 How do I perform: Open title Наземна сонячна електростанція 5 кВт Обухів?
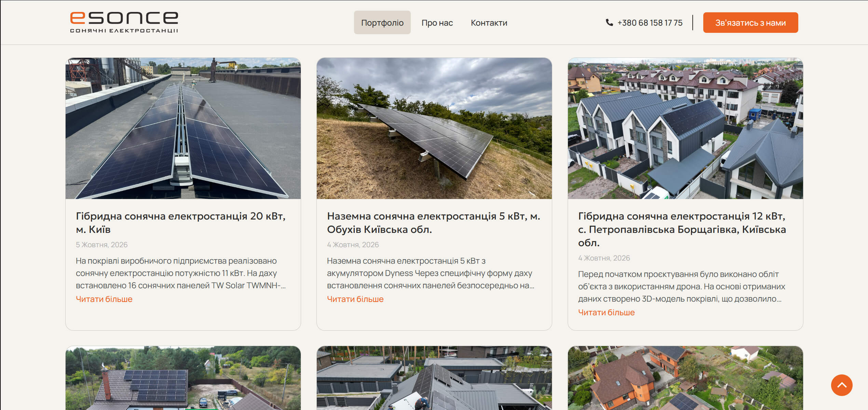tap(433, 223)
